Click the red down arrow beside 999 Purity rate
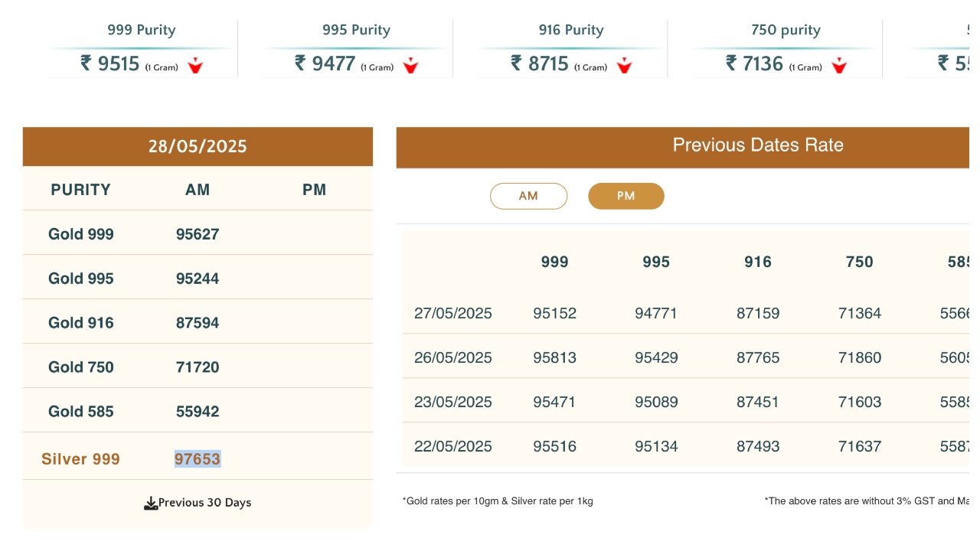The height and width of the screenshot is (551, 980). pyautogui.click(x=195, y=66)
